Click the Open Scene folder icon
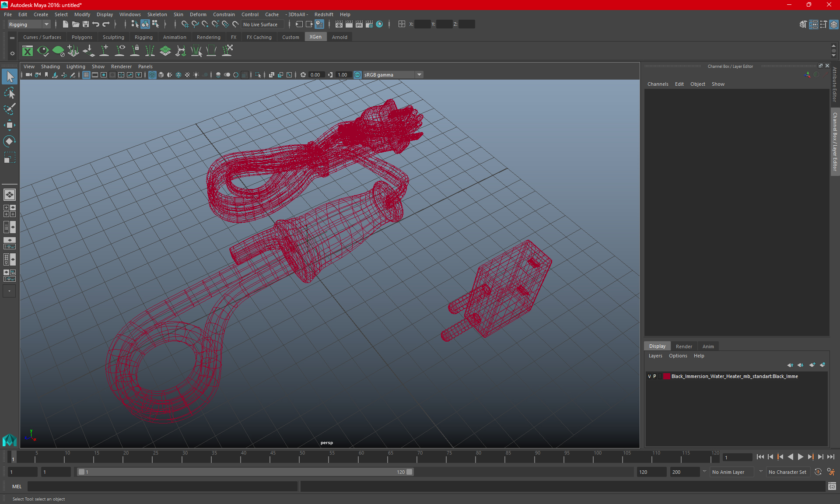 click(x=75, y=24)
